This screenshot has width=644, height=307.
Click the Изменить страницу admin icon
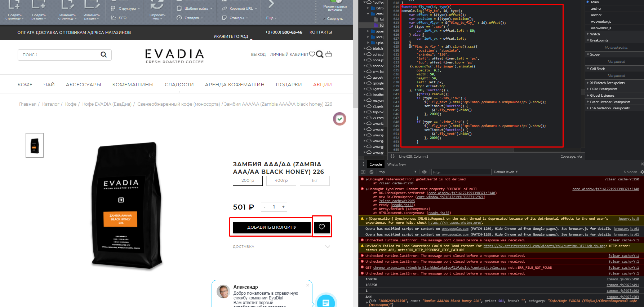click(x=67, y=5)
